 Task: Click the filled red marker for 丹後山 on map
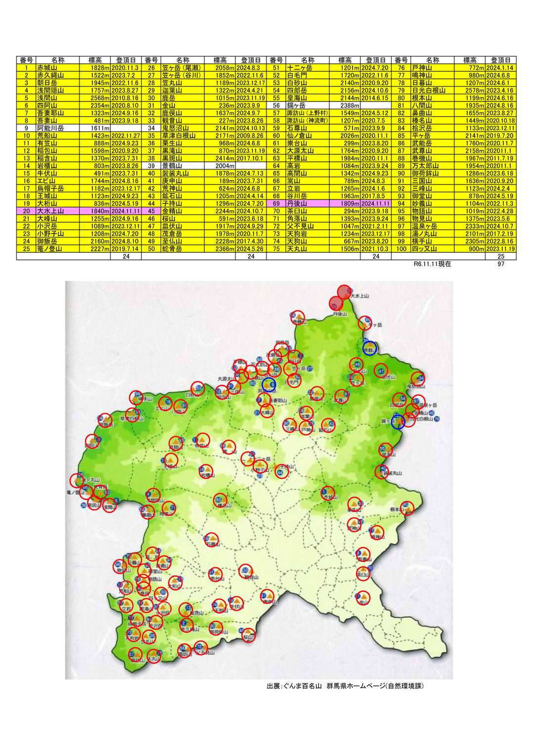(336, 303)
